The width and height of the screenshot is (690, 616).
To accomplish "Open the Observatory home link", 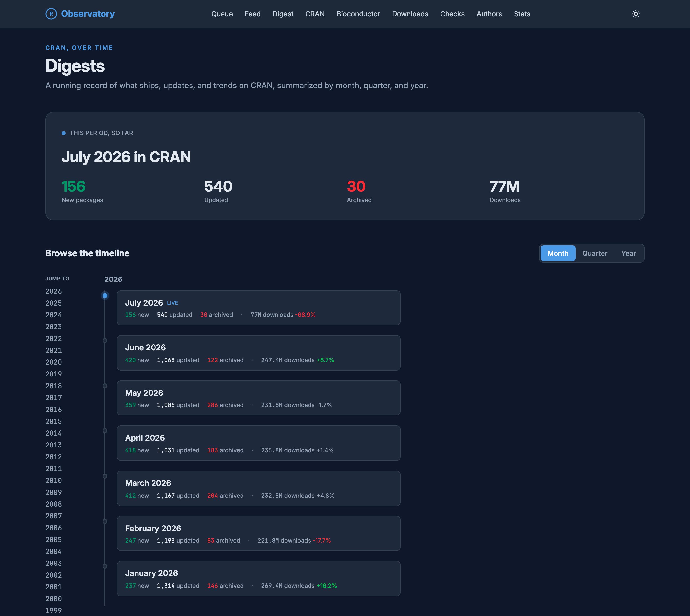I will pos(80,14).
